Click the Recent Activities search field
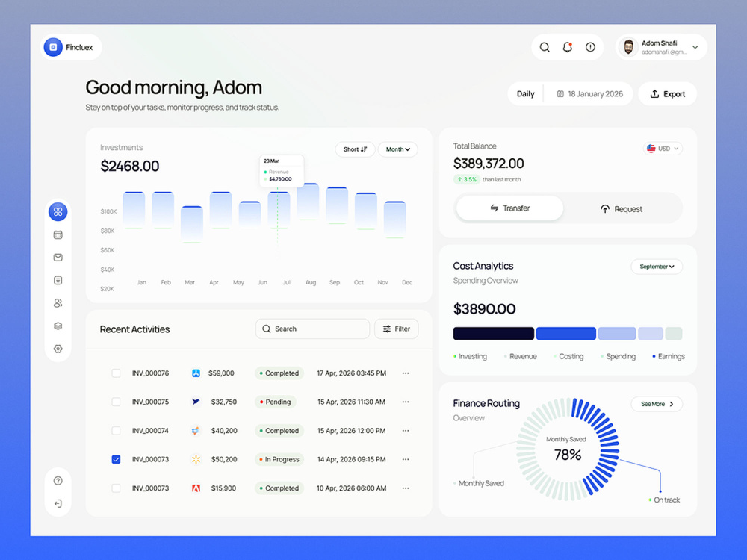The image size is (747, 560). click(x=312, y=329)
